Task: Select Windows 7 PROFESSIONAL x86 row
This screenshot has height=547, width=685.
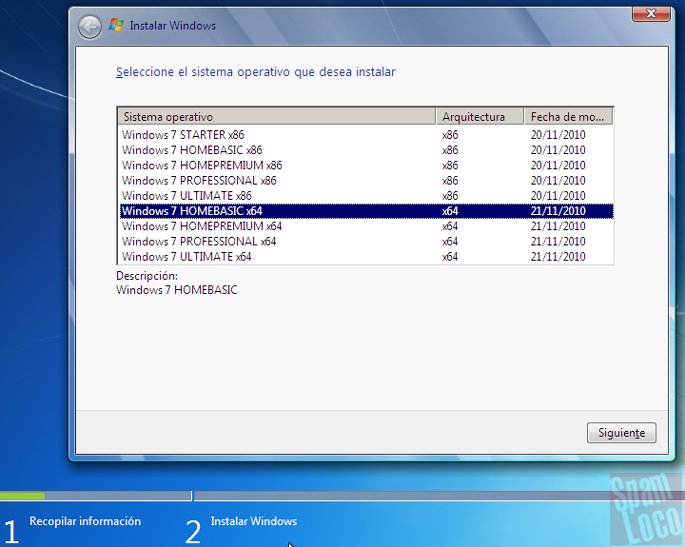Action: pyautogui.click(x=366, y=181)
